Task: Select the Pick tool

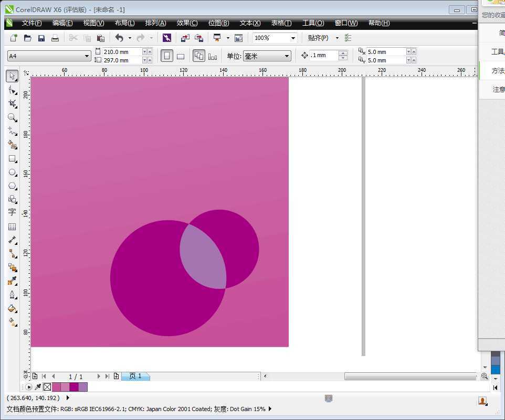Action: pyautogui.click(x=13, y=76)
